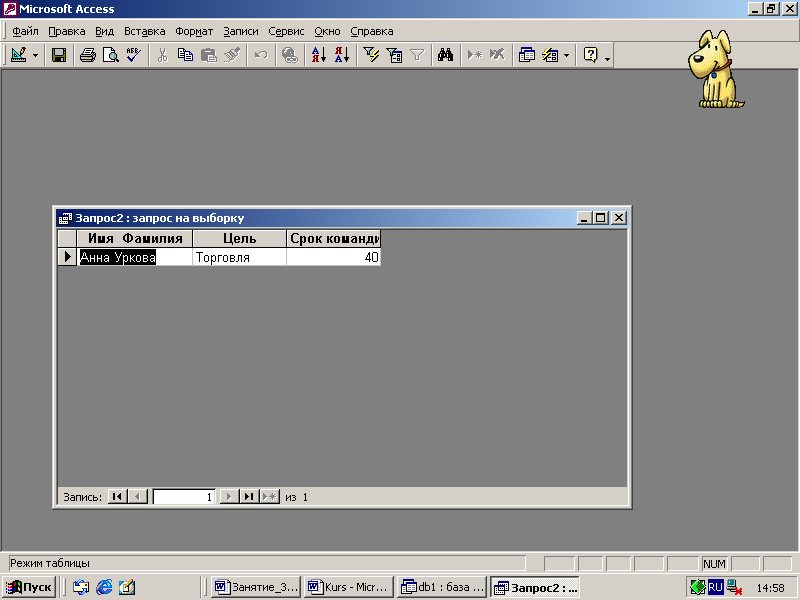Click the New Object AutoForm icon
This screenshot has height=600, width=800.
pos(550,55)
